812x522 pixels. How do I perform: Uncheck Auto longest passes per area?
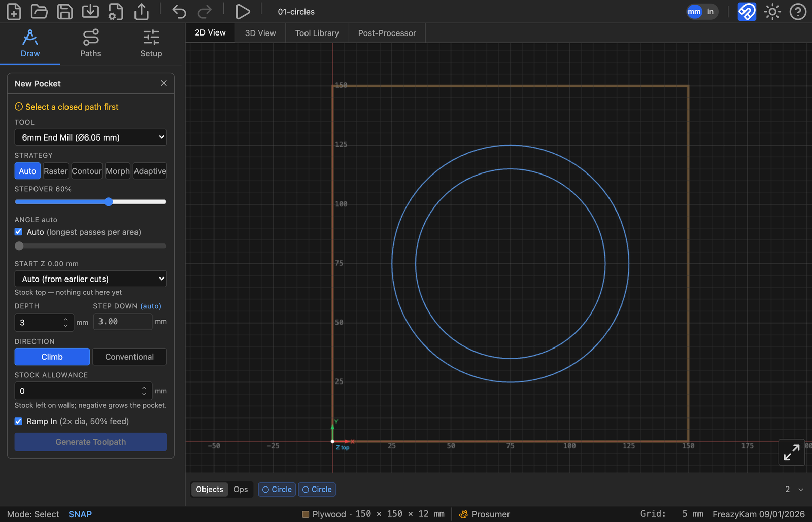point(18,232)
